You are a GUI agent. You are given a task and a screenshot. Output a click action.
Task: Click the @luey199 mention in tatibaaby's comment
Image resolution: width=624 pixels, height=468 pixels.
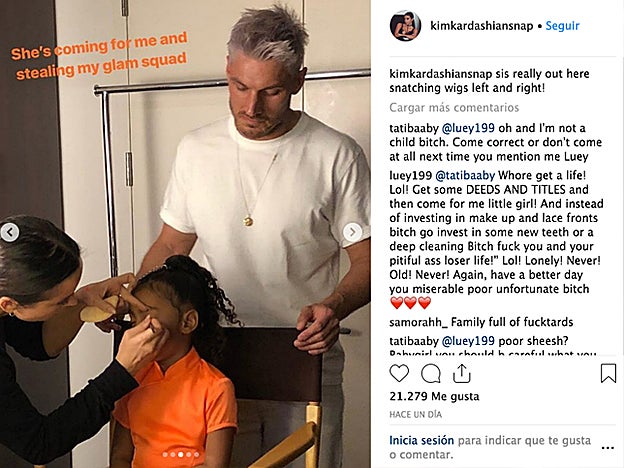tap(468, 128)
